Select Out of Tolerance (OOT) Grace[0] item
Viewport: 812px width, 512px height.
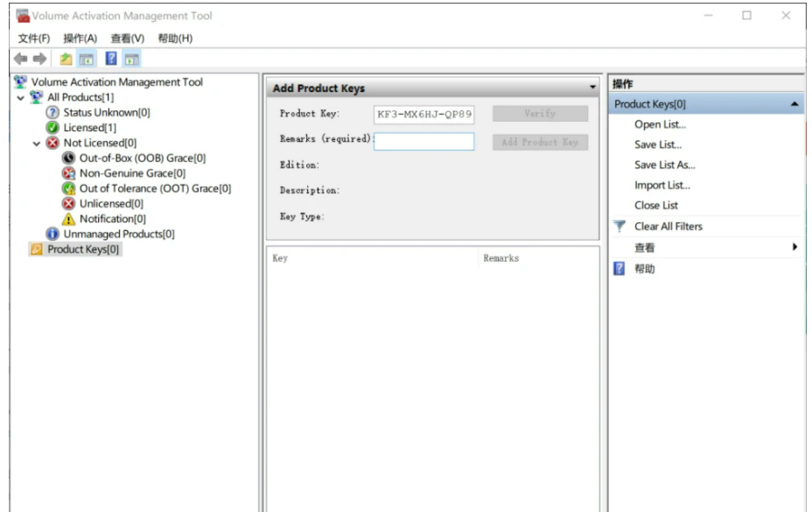point(155,188)
